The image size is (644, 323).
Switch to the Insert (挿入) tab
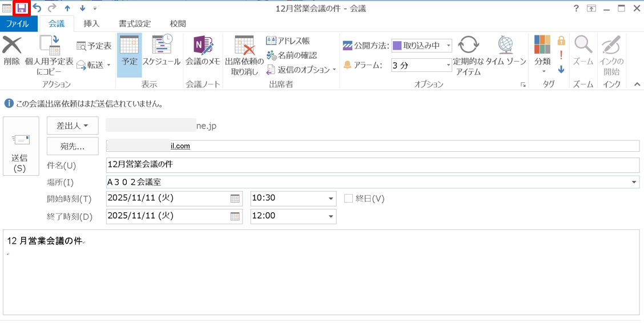91,24
